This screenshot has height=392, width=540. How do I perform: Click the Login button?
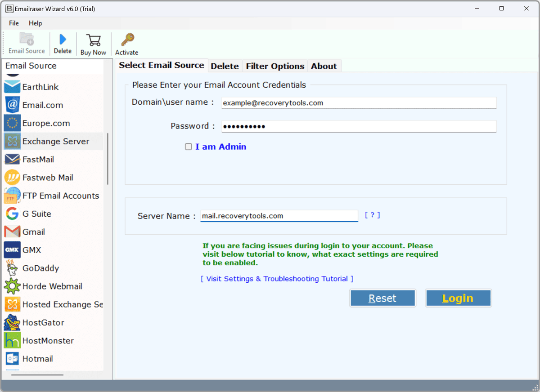[x=458, y=298]
